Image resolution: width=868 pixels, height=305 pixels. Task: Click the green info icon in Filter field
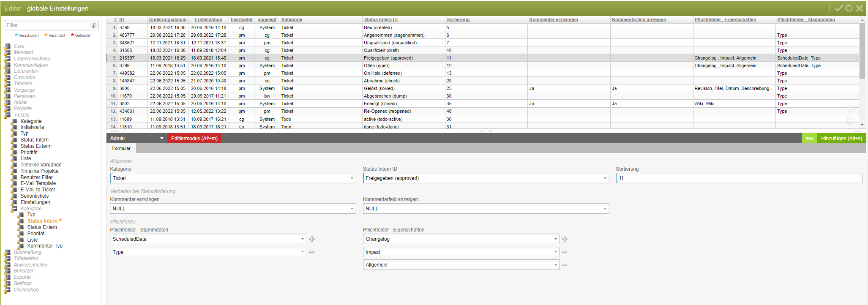click(93, 25)
